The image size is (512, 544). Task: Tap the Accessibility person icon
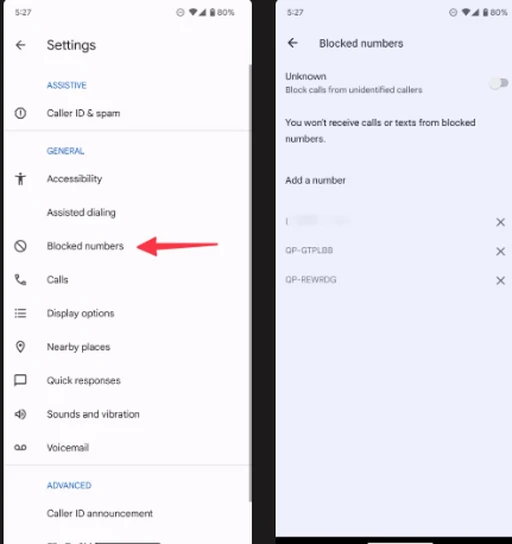coord(20,179)
